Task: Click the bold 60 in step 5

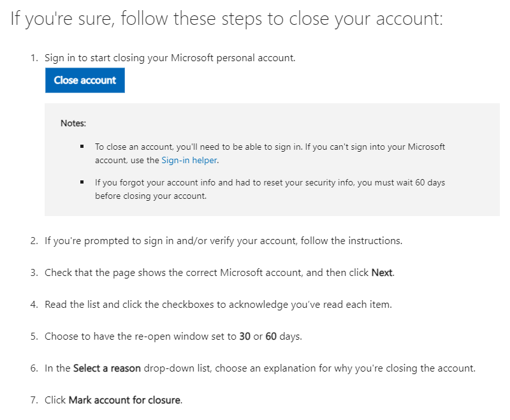Action: 271,336
